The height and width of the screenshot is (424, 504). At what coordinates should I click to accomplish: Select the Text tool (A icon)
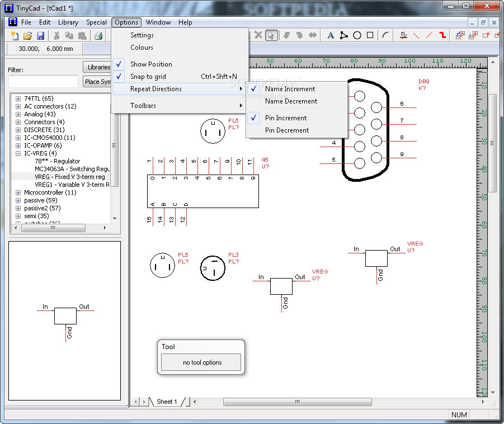tap(330, 35)
